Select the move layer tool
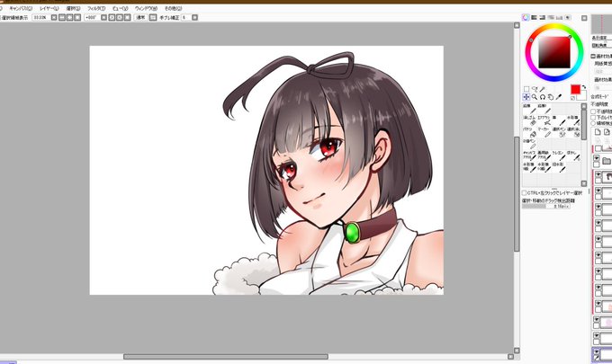Image resolution: width=612 pixels, height=364 pixels. pos(526,97)
